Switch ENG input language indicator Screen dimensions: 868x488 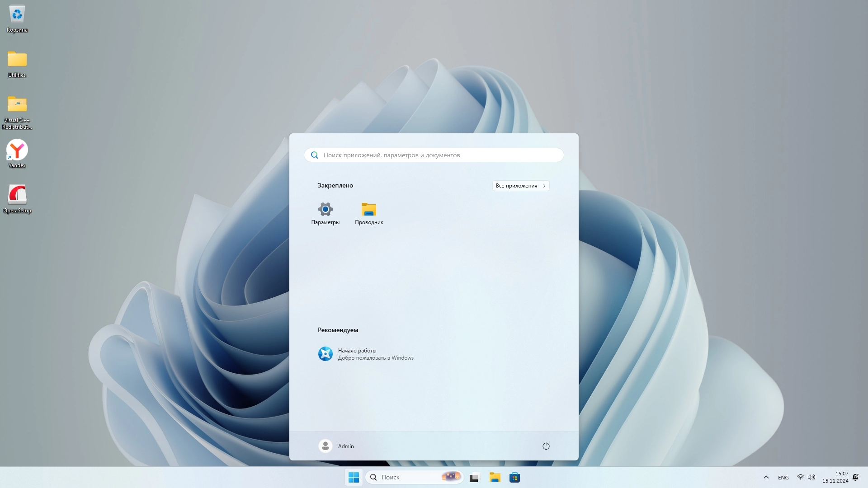click(x=783, y=478)
